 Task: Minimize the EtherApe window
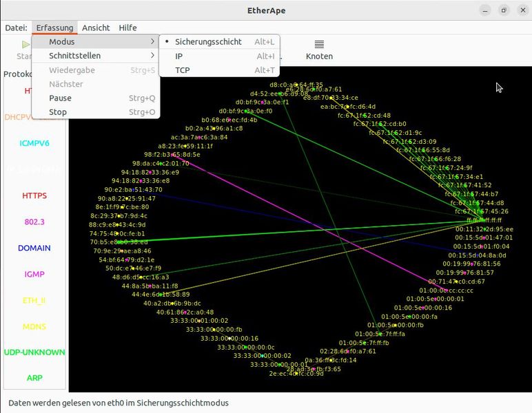(x=485, y=10)
